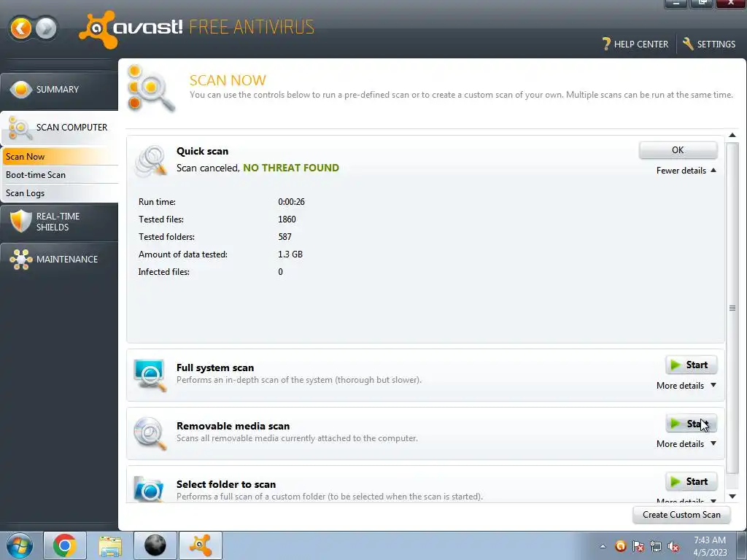Click the Tested files value 1860
Viewport: 747px width, 560px height.
click(x=287, y=219)
